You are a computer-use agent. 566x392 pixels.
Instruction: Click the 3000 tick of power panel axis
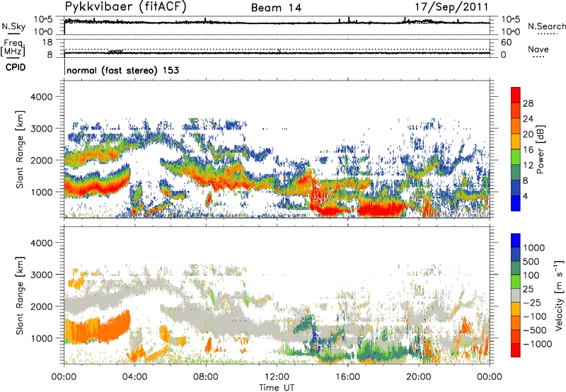[41, 129]
